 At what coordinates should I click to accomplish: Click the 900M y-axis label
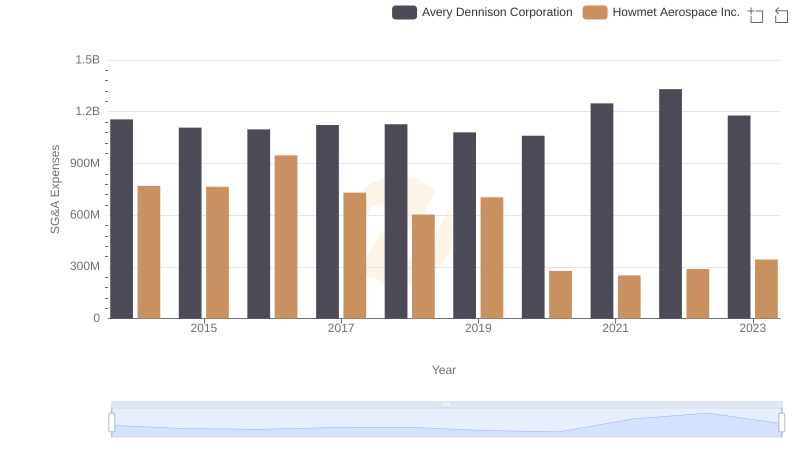click(x=85, y=163)
